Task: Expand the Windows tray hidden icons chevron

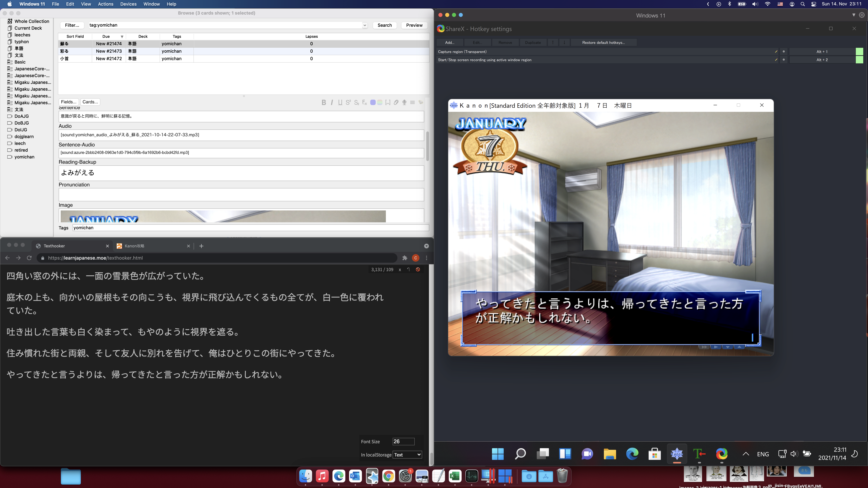Action: pos(746,454)
